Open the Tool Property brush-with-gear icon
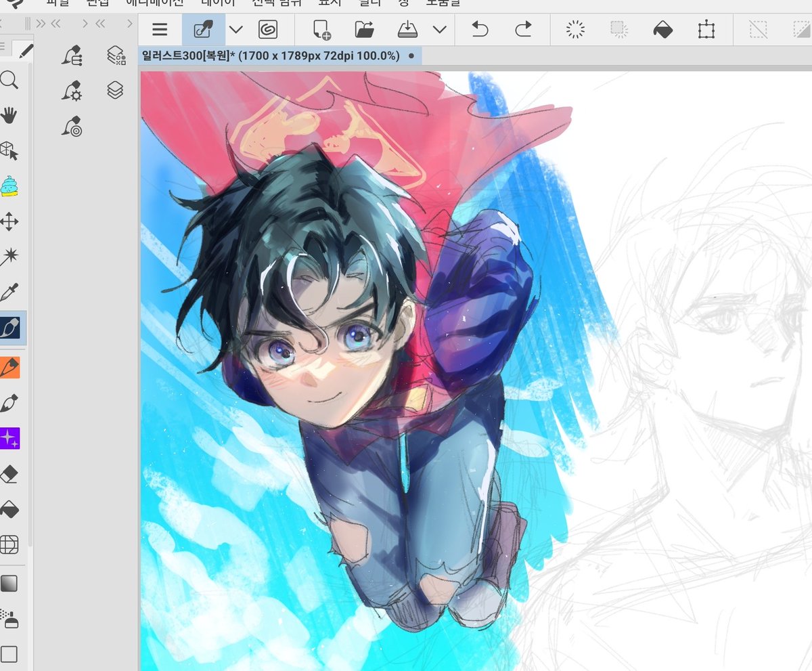The height and width of the screenshot is (671, 812). pyautogui.click(x=72, y=90)
